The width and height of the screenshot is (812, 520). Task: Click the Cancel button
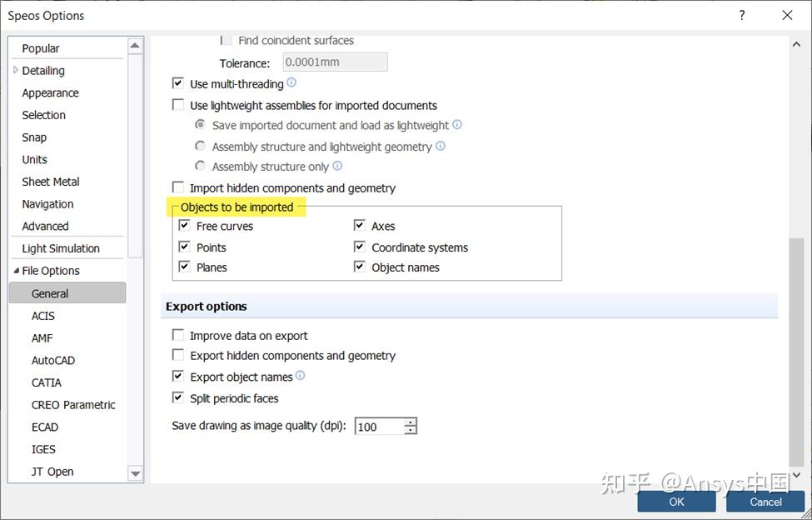click(765, 502)
